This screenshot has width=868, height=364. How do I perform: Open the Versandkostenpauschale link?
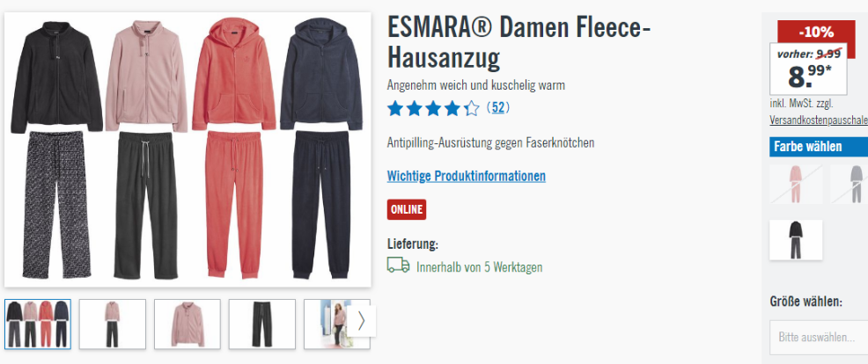tap(819, 120)
